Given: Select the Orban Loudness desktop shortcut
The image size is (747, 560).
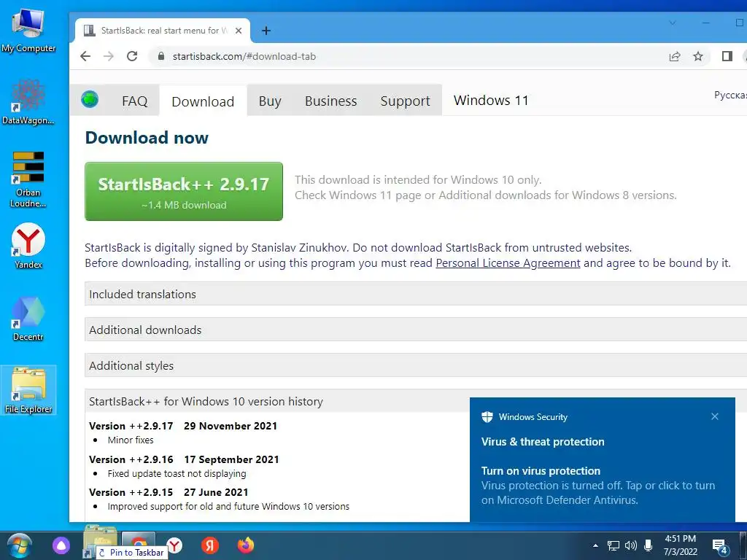Looking at the screenshot, I should (x=28, y=179).
